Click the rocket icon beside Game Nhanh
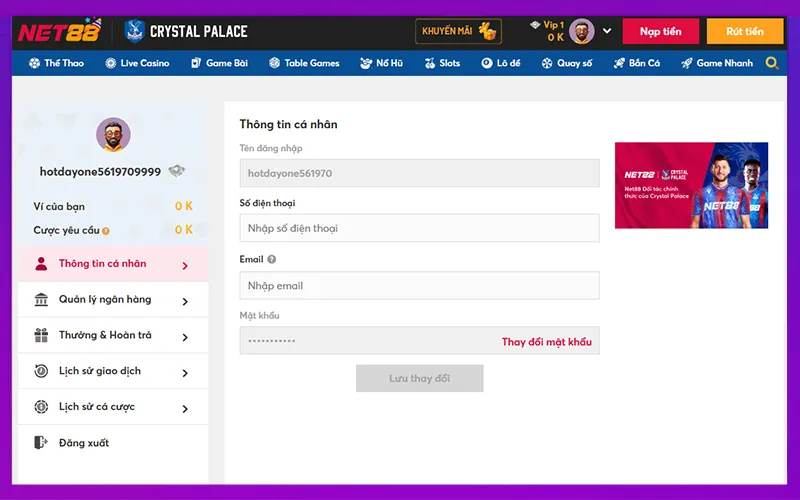The width and height of the screenshot is (800, 500). [x=687, y=63]
